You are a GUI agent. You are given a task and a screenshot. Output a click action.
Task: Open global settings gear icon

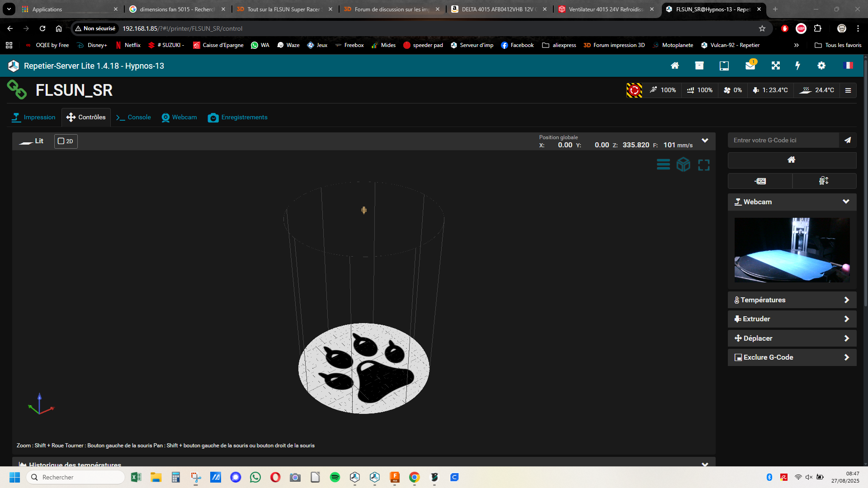[x=821, y=66]
